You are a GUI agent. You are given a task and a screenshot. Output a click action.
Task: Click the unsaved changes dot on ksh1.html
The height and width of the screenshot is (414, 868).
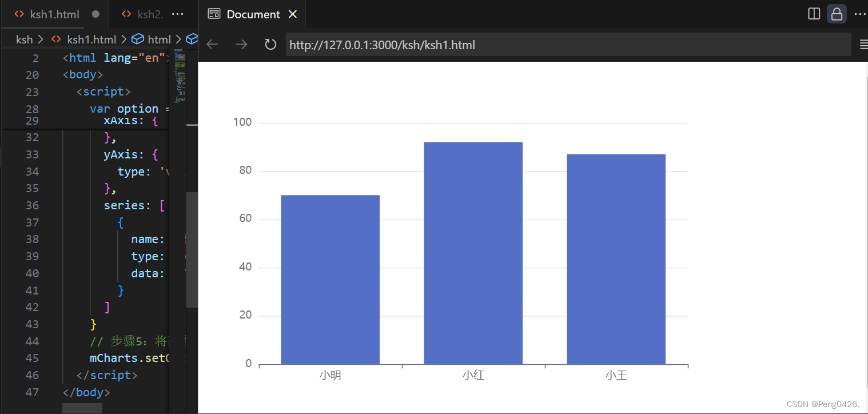[96, 14]
